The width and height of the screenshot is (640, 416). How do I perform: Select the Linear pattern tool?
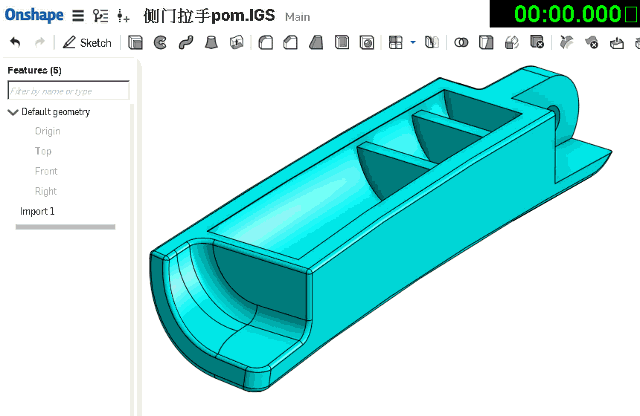tap(396, 42)
